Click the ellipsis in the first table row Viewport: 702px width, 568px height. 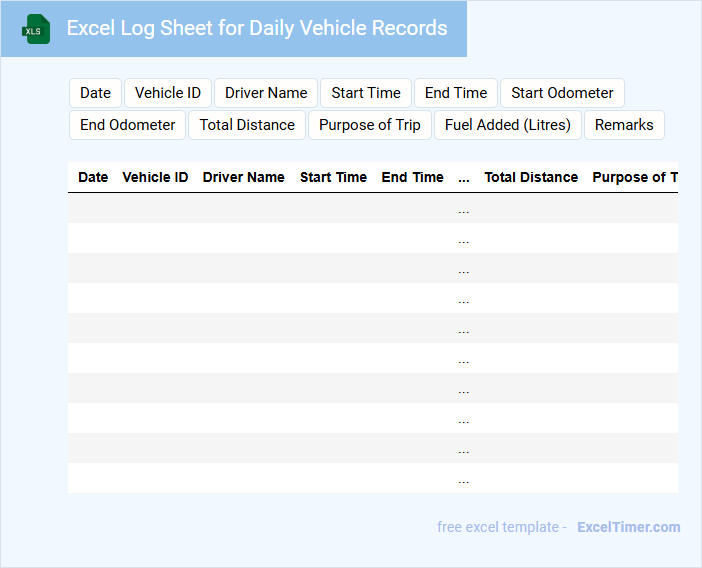[464, 209]
